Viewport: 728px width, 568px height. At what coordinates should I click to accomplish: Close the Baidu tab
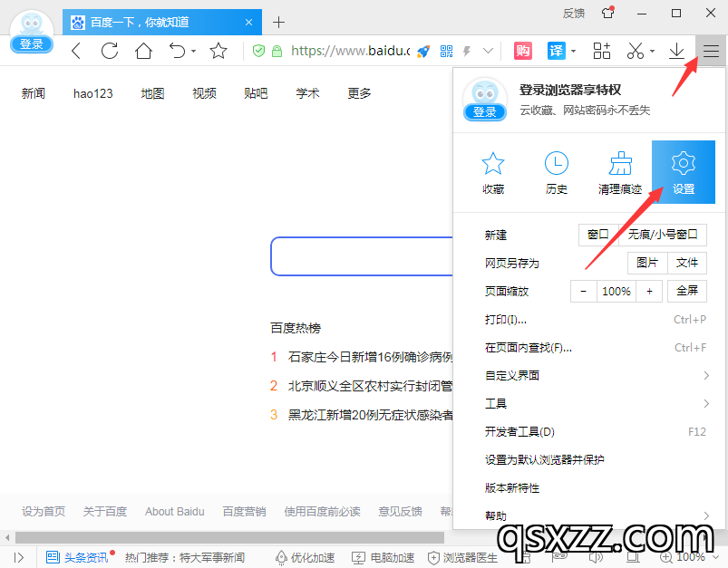coord(248,23)
